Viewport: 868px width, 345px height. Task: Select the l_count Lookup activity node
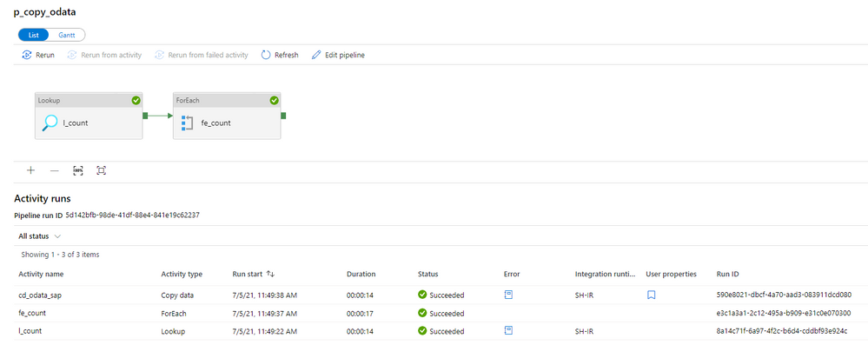89,116
